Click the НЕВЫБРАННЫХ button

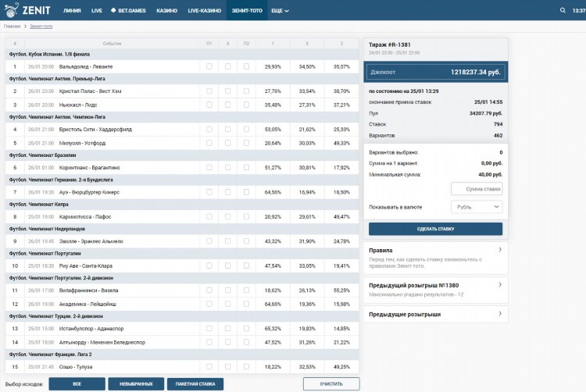pyautogui.click(x=136, y=383)
